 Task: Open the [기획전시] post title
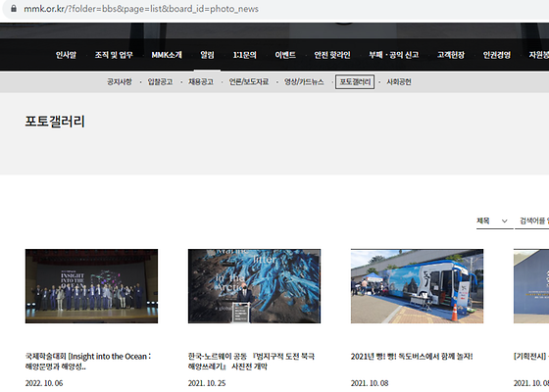(531, 357)
